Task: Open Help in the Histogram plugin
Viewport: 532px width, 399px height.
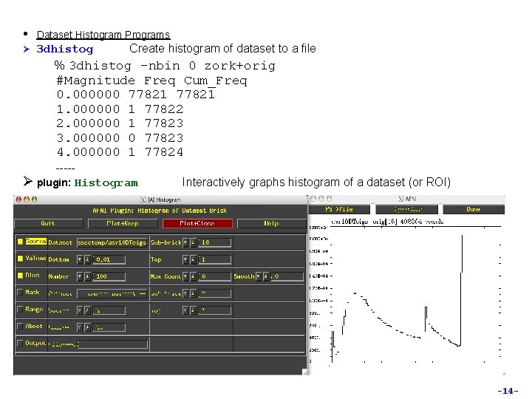Action: tap(271, 224)
